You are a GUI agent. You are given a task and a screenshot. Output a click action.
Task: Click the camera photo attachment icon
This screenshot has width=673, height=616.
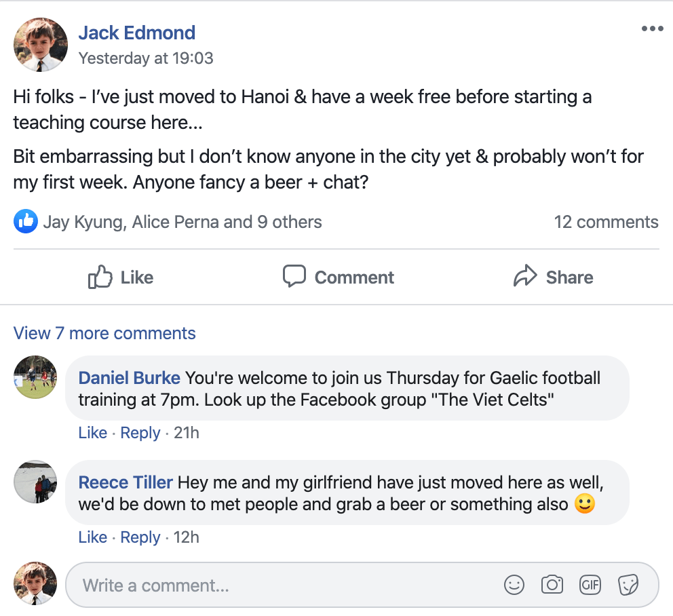[x=552, y=584]
